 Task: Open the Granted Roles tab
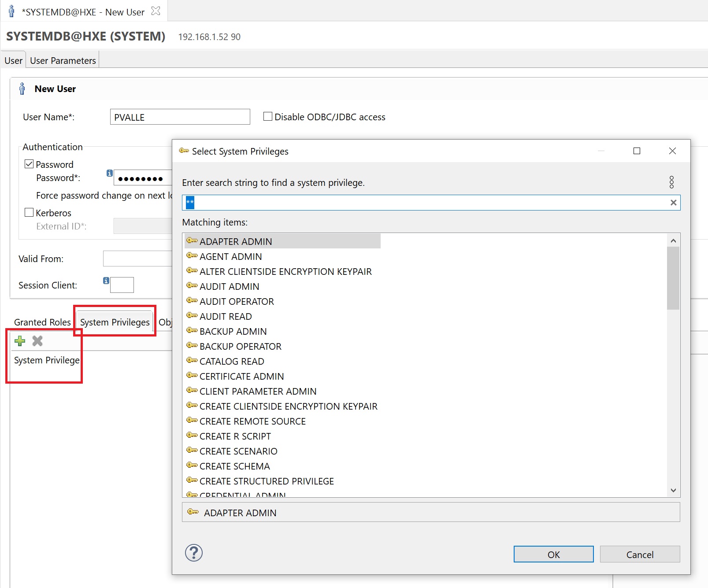(x=42, y=322)
